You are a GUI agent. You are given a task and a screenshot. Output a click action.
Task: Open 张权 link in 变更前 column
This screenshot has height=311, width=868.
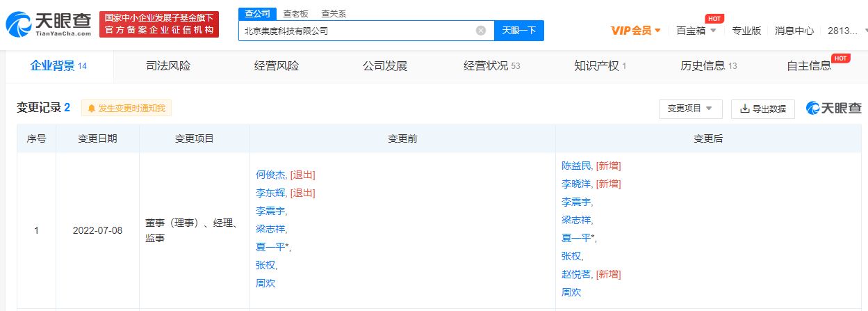coord(265,265)
